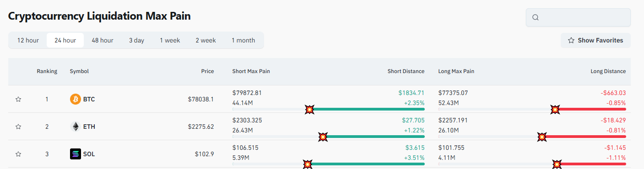Viewport: 644px width, 169px height.
Task: Click SOL long distance -1.11%
Action: 617,158
